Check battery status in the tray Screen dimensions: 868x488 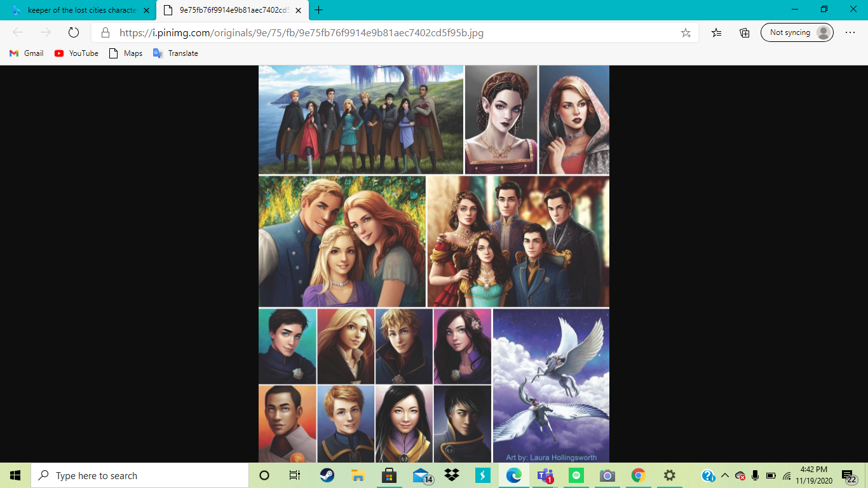point(771,475)
